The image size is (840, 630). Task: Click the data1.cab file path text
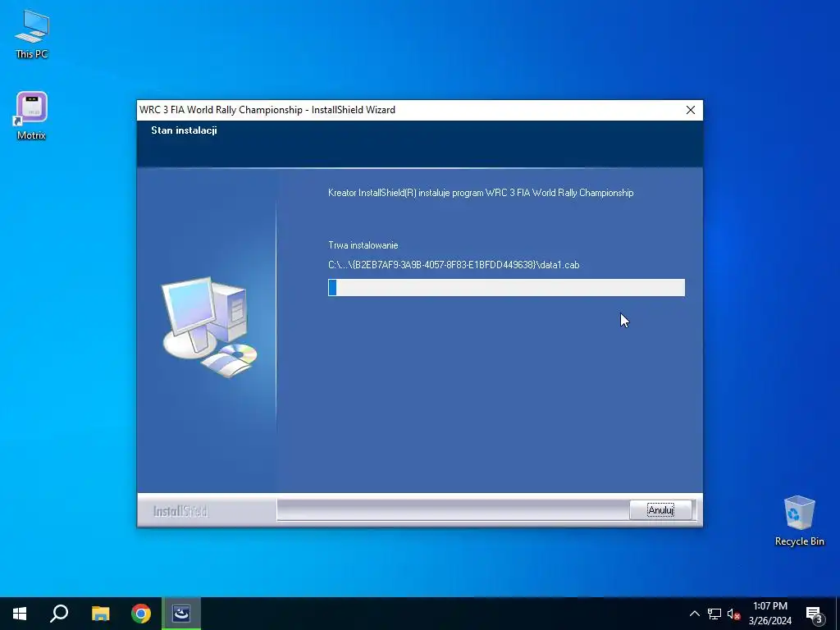(x=454, y=265)
